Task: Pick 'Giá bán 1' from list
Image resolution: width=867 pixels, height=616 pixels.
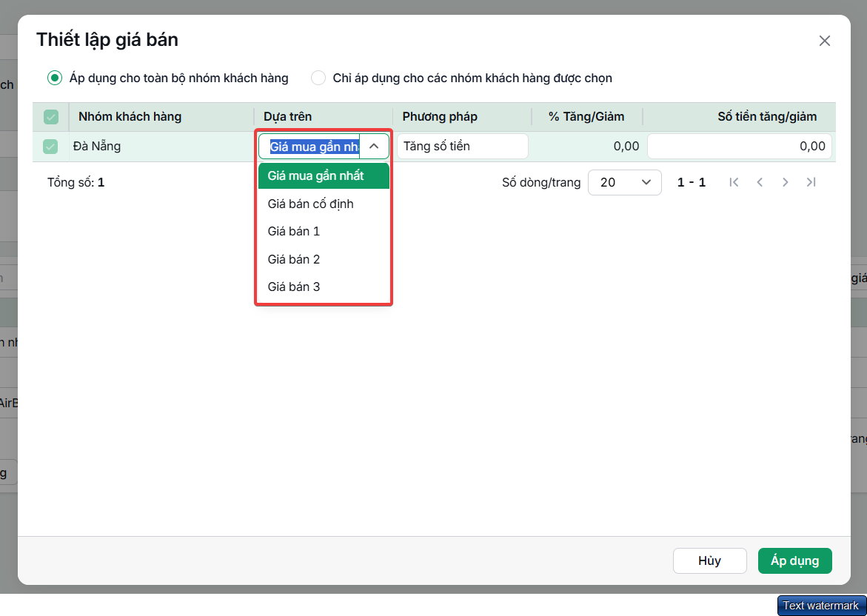Action: (324, 231)
